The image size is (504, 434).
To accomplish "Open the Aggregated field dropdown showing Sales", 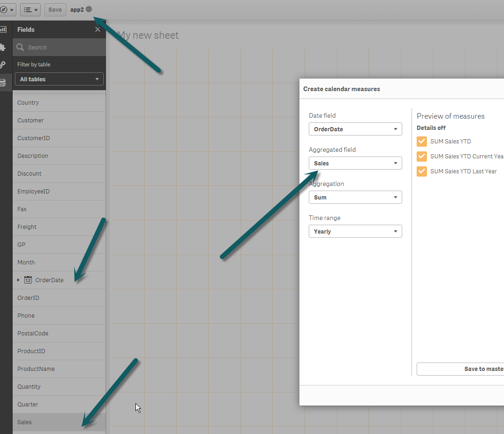I will (x=355, y=163).
